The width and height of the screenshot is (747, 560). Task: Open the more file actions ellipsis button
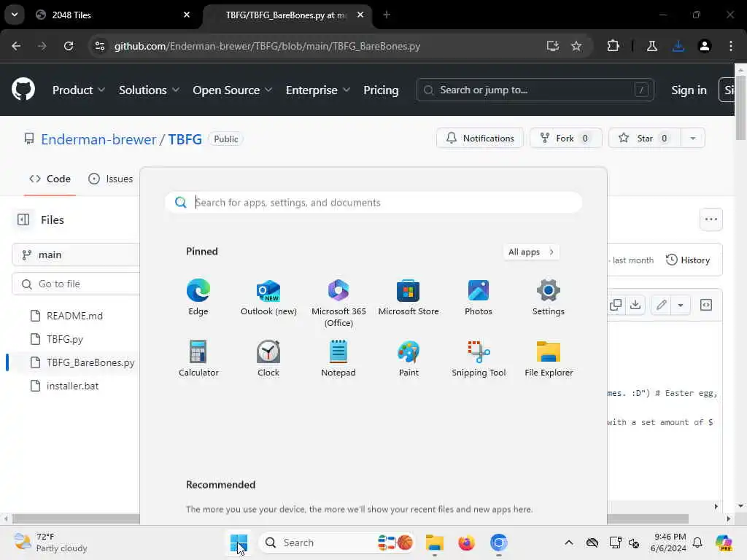point(711,219)
